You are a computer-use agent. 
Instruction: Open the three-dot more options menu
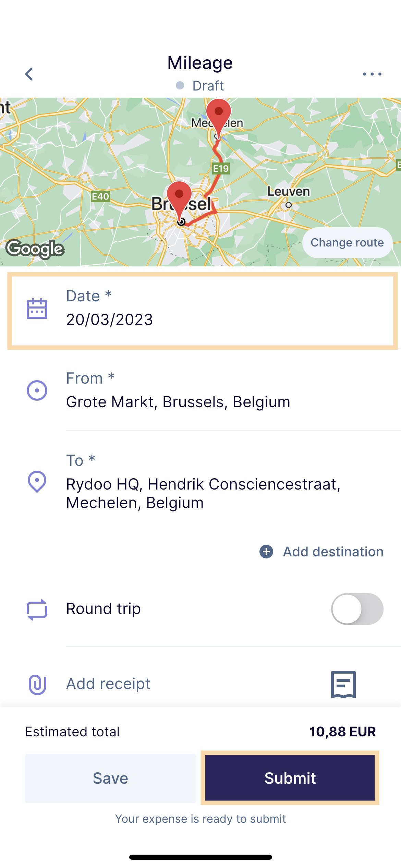pos(372,74)
